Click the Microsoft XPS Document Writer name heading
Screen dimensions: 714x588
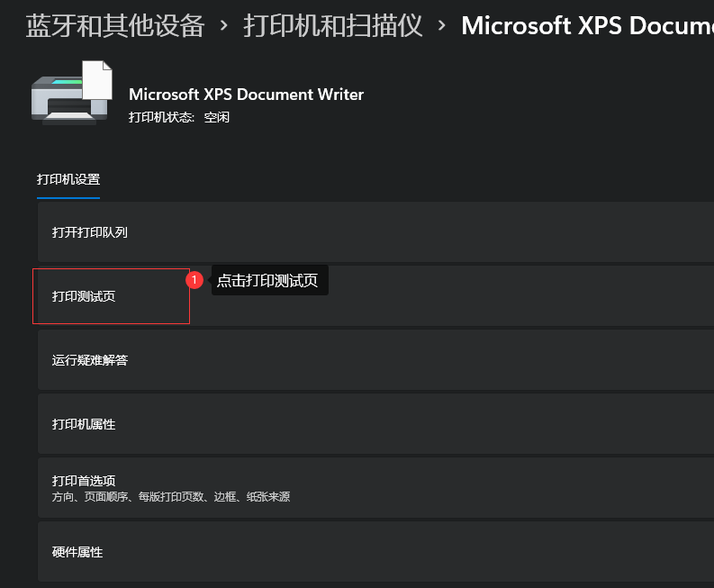(x=246, y=95)
